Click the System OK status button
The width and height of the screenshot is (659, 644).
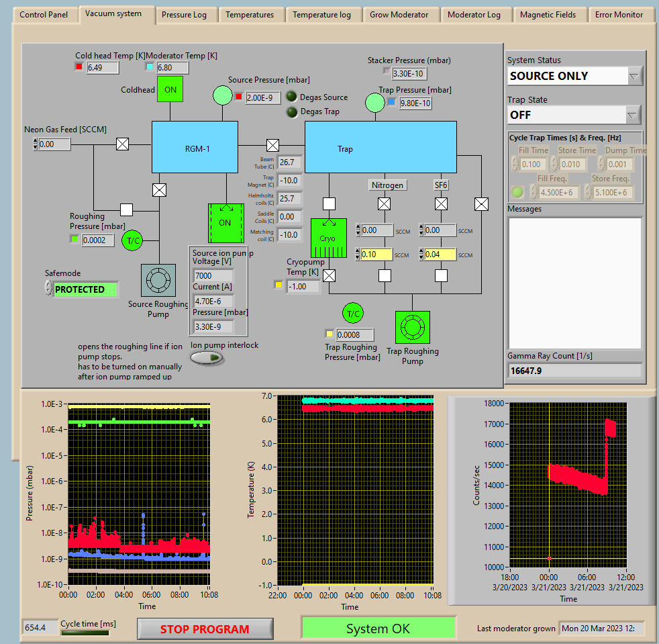[378, 629]
